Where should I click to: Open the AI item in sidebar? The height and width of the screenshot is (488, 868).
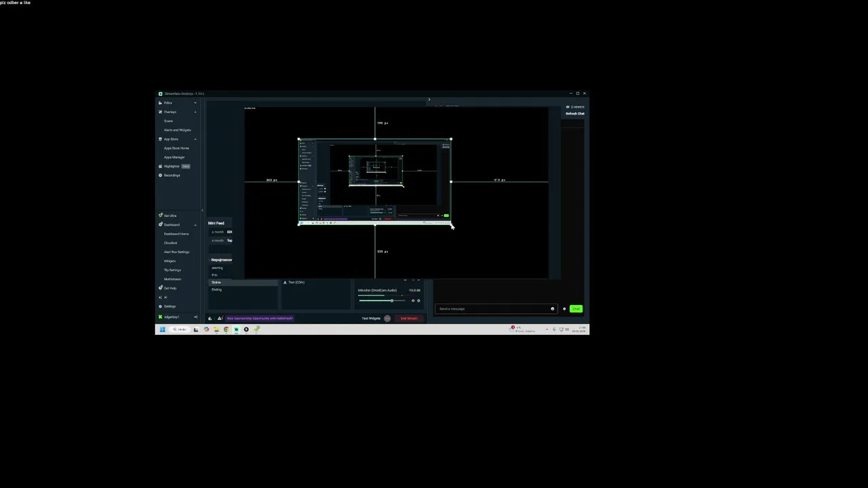click(x=165, y=297)
